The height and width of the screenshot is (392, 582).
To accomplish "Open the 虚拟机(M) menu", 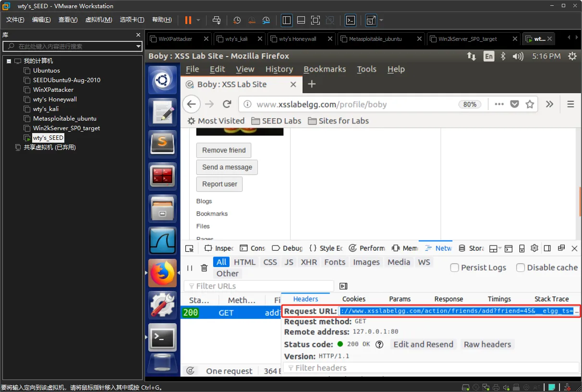I will [98, 20].
